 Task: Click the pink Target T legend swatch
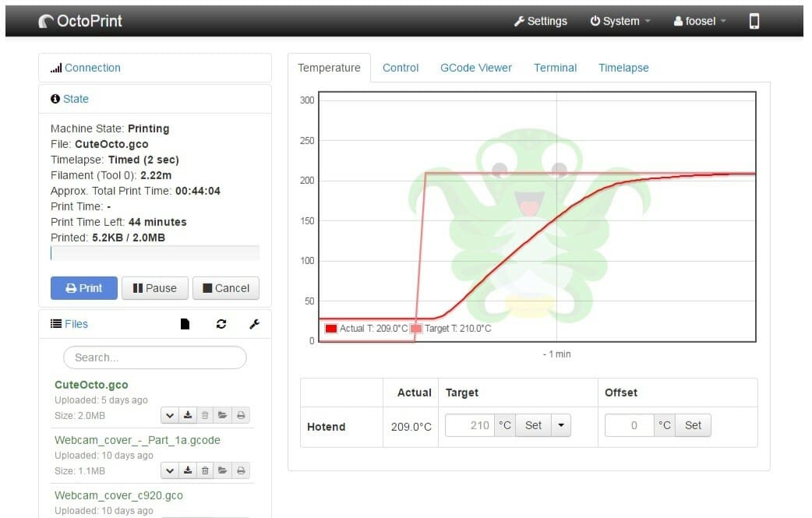pos(416,329)
